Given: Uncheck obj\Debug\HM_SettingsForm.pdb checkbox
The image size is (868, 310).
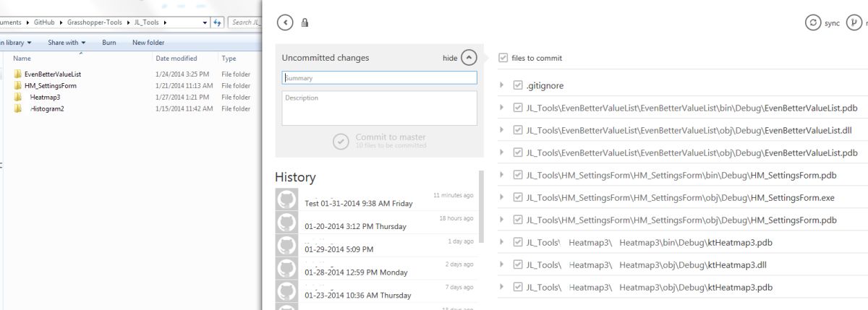Looking at the screenshot, I should 517,220.
